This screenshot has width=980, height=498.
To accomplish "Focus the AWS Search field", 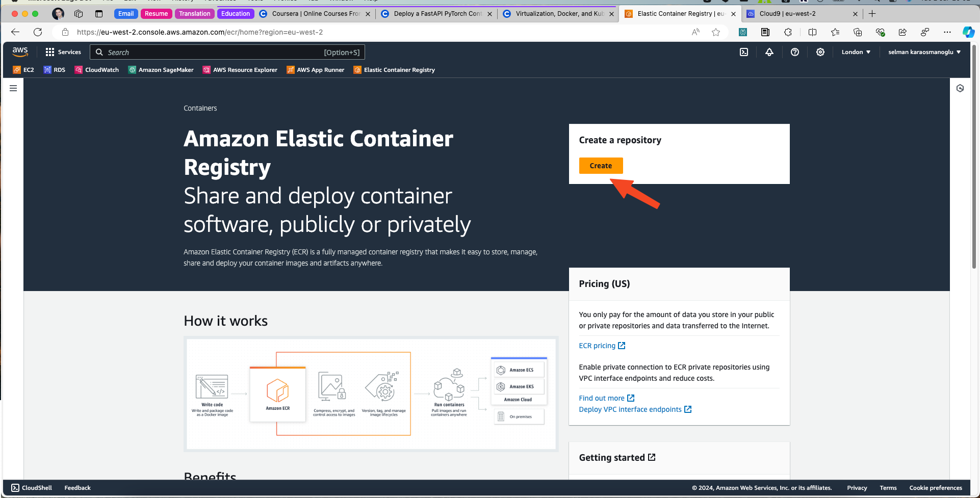I will (227, 52).
